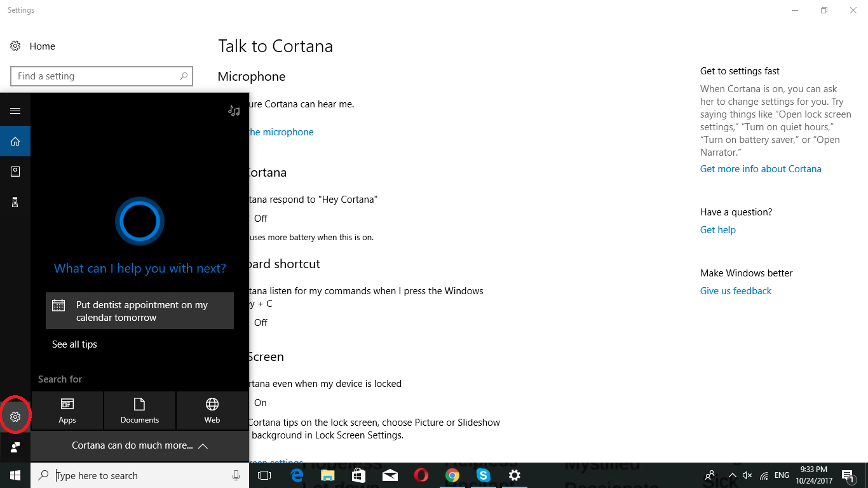Click the network tray icon
This screenshot has width=868, height=488.
[x=764, y=475]
